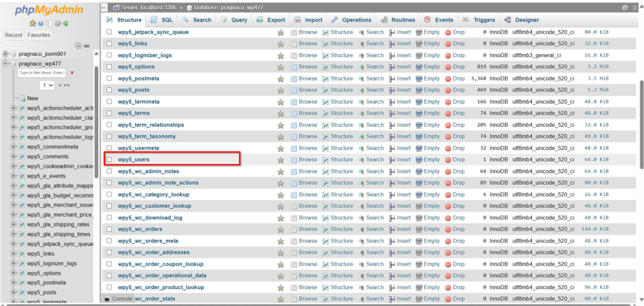This screenshot has height=306, width=644.
Task: Expand wpy5_gla_shipping_rates sidebar node
Action: (x=14, y=225)
